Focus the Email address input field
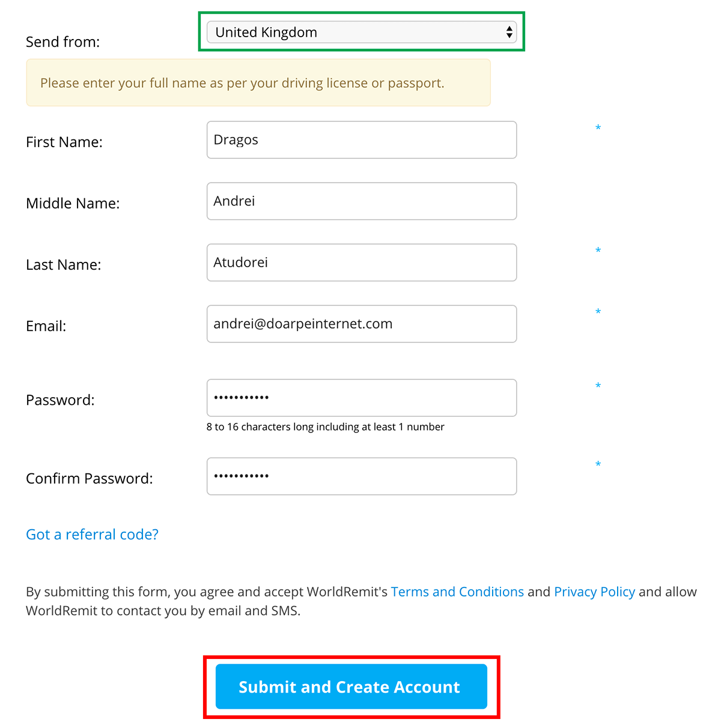Viewport: 721px width, 728px height. click(x=362, y=324)
